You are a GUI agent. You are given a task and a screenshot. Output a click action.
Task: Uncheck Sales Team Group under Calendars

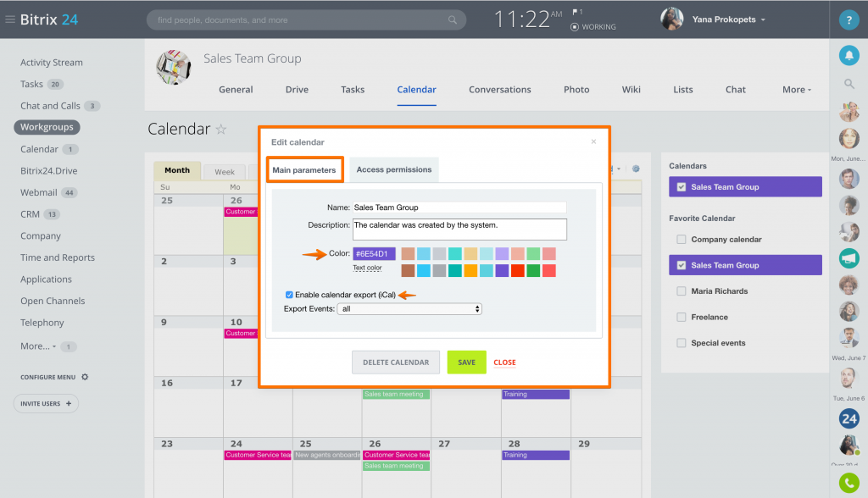682,187
